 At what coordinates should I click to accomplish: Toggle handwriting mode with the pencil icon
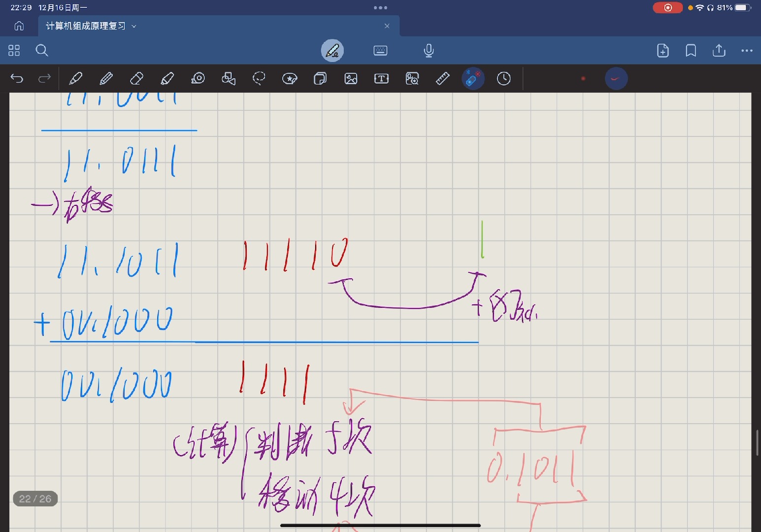click(x=332, y=50)
